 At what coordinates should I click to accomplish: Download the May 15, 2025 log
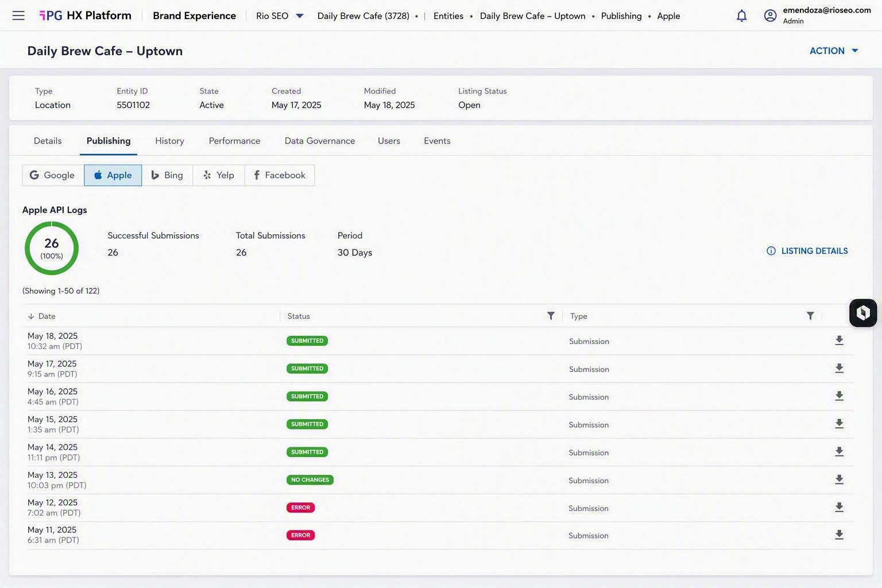point(839,424)
